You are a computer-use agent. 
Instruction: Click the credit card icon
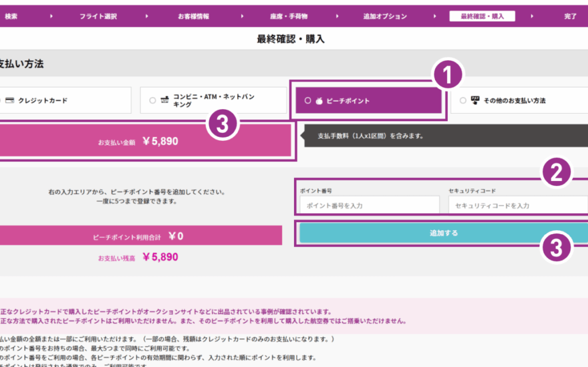(10, 101)
